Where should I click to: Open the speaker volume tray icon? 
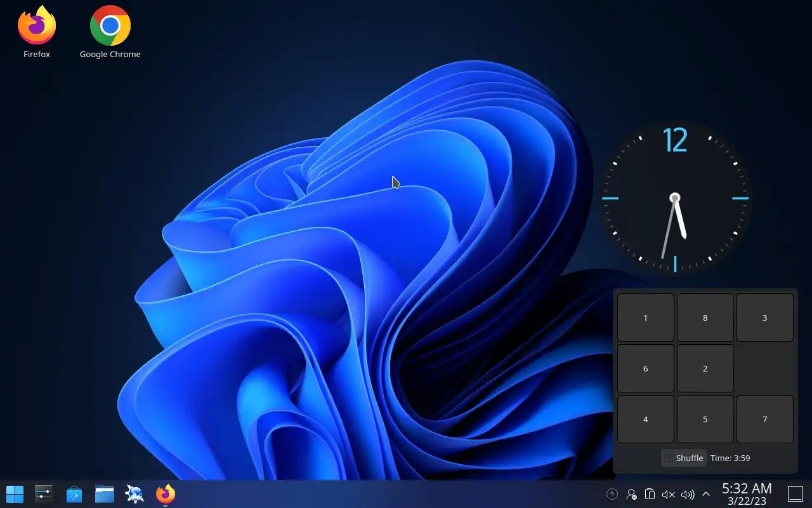687,494
